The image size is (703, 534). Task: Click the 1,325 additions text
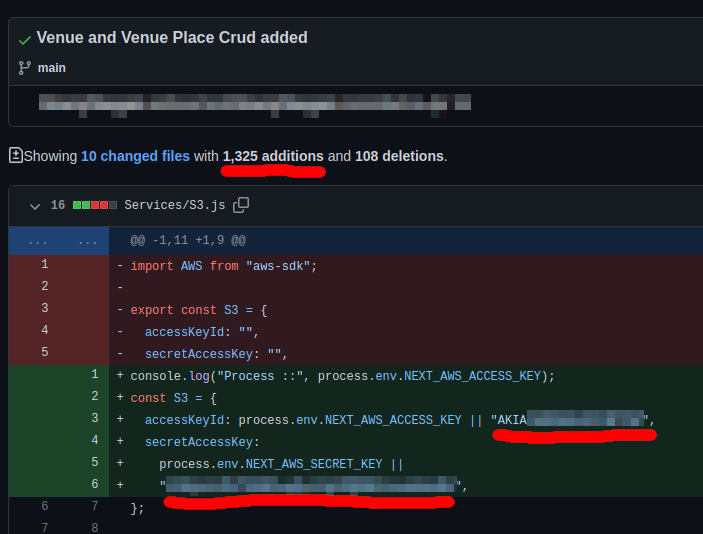pos(273,156)
